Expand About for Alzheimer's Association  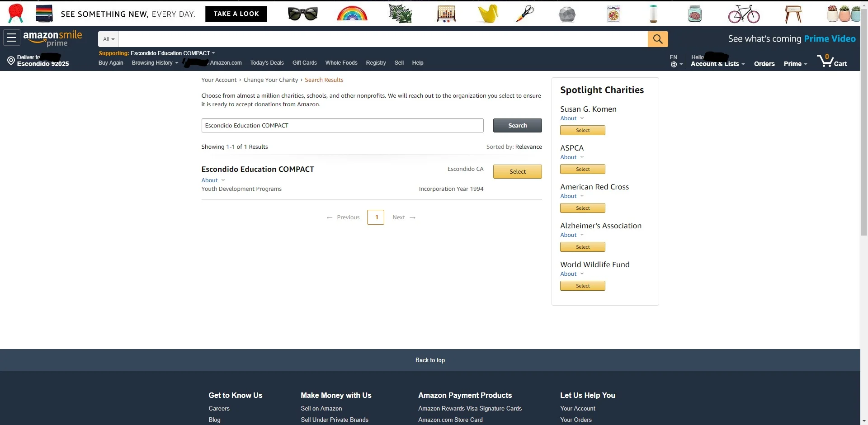click(x=572, y=235)
